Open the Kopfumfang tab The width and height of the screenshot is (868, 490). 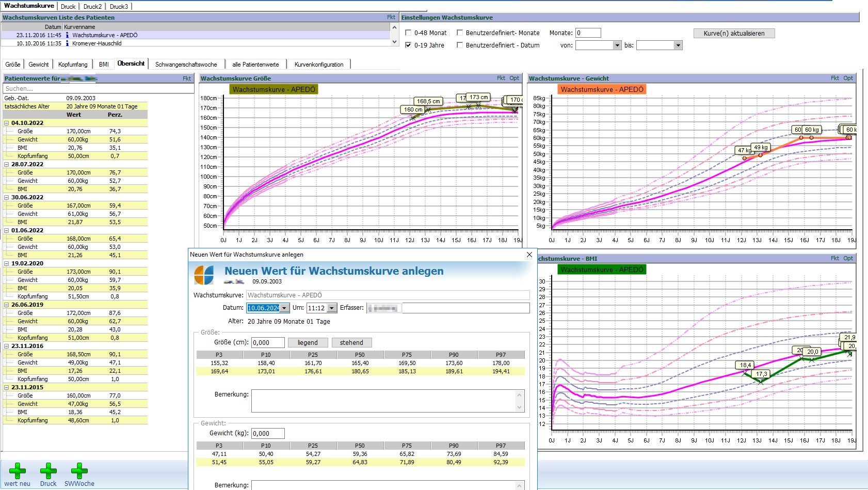tap(73, 65)
